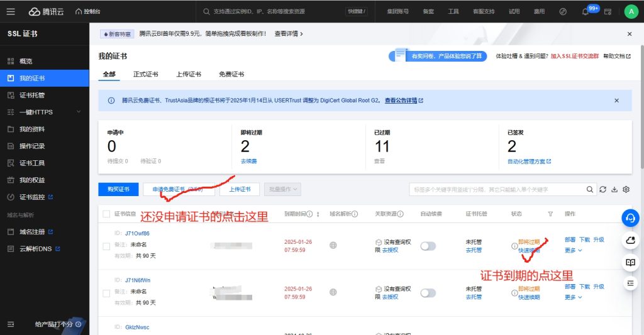
Task: Focus the certificate keyword search field
Action: [x=497, y=189]
